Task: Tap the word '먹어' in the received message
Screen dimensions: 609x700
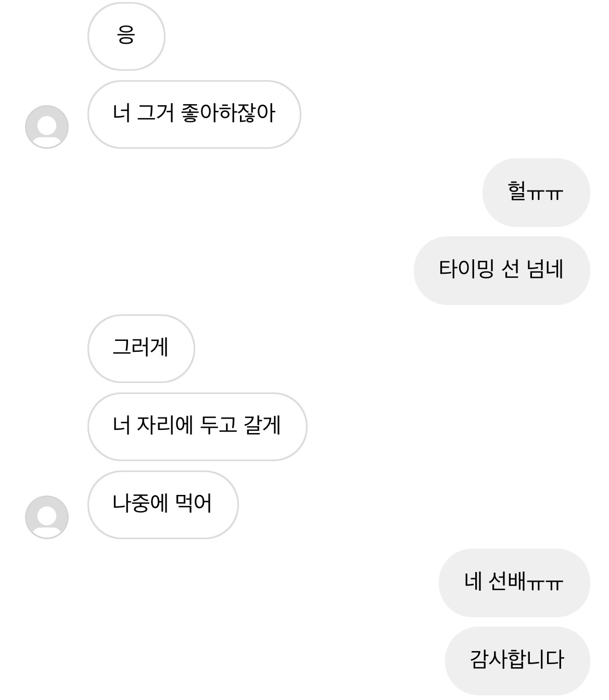Action: (x=194, y=504)
